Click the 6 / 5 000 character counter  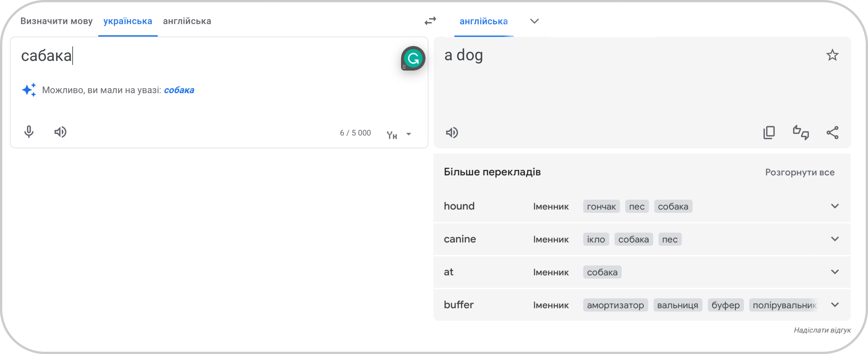(x=355, y=133)
